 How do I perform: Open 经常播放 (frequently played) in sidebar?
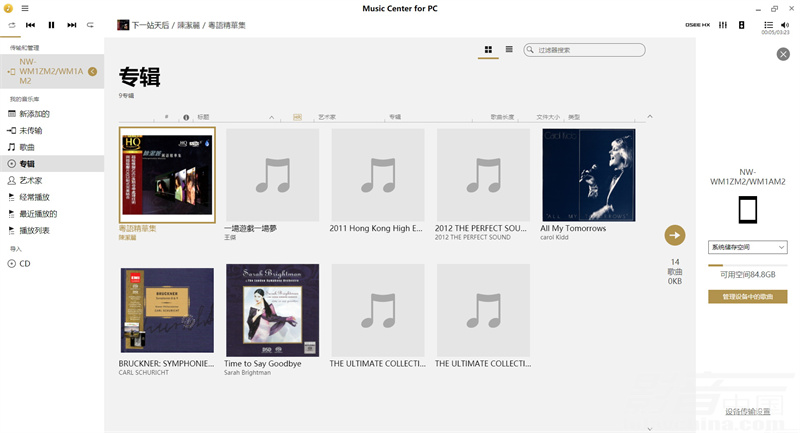tap(34, 197)
